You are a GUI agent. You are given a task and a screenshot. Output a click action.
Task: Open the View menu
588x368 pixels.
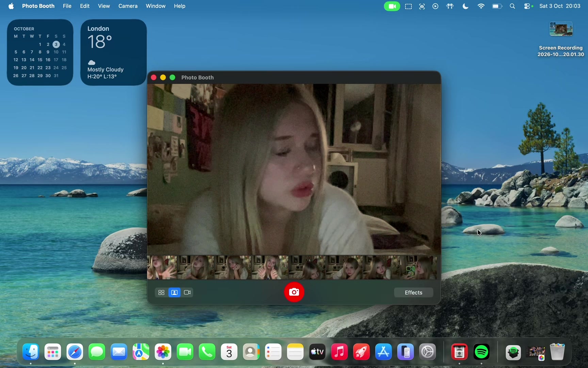coord(104,6)
